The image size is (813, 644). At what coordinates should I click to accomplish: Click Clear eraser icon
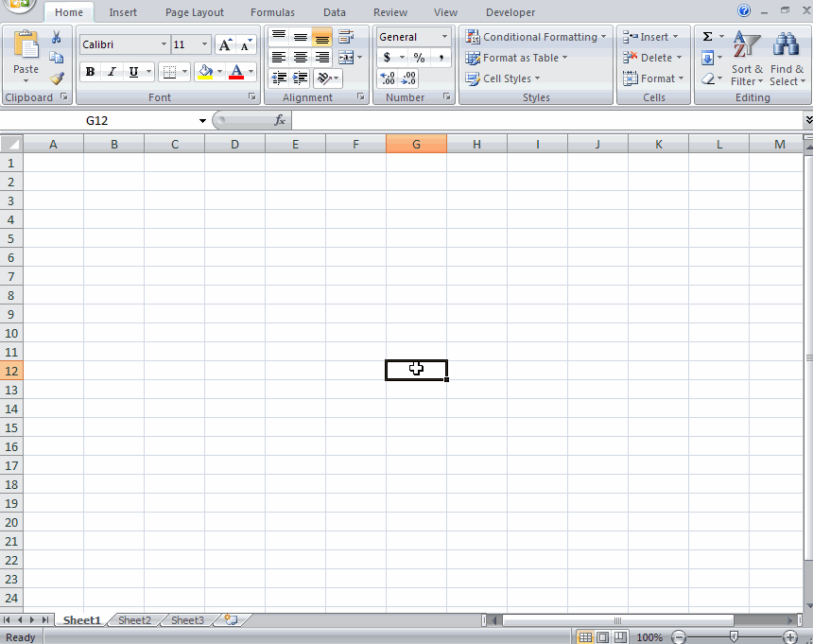[x=707, y=78]
